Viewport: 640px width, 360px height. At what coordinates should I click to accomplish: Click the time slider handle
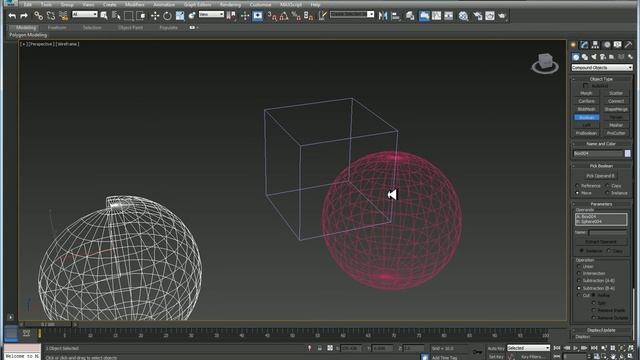(x=48, y=324)
